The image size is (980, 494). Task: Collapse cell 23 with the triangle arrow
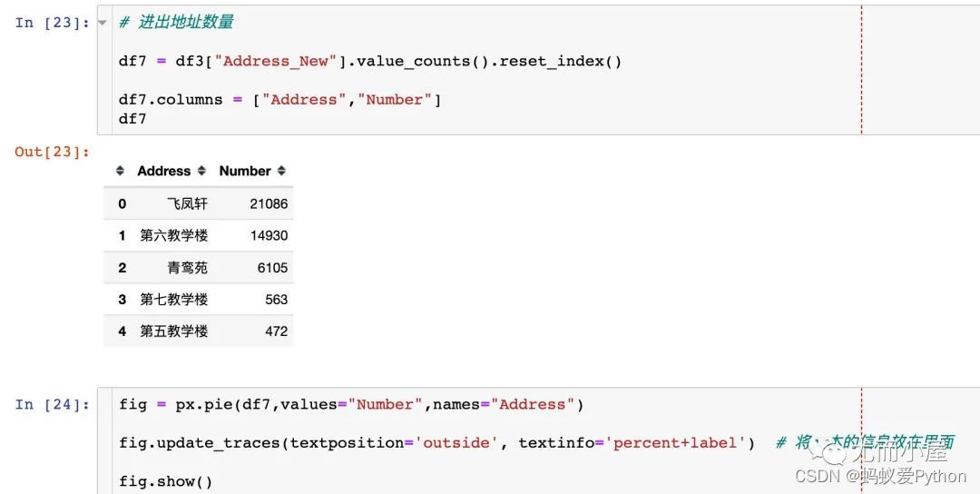[x=103, y=23]
